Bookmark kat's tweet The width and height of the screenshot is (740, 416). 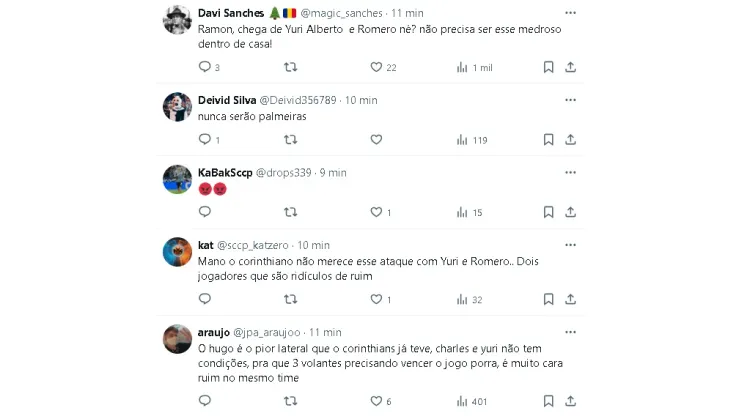pyautogui.click(x=548, y=299)
